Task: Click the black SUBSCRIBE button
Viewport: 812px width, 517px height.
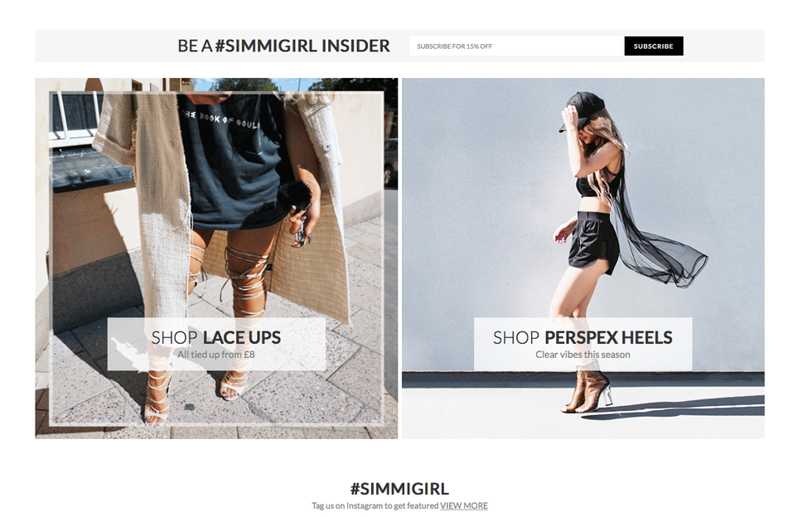Action: click(x=654, y=46)
